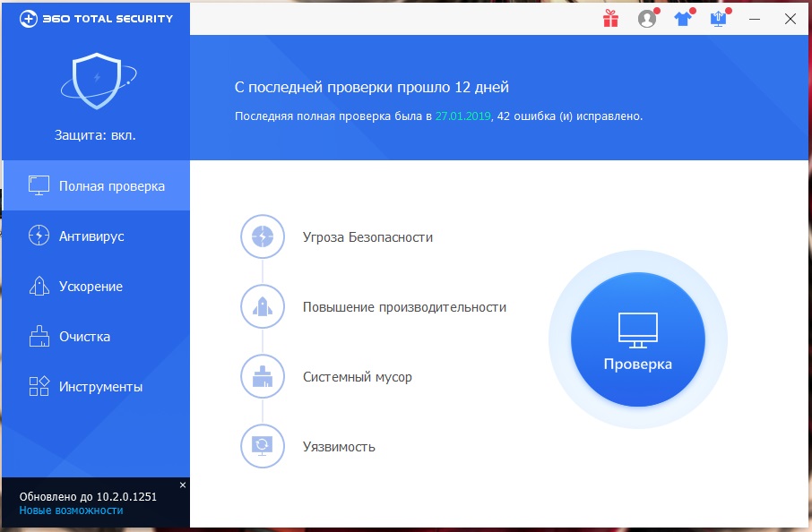The height and width of the screenshot is (532, 812).
Task: Click the Повышение производительности label
Action: 404,307
